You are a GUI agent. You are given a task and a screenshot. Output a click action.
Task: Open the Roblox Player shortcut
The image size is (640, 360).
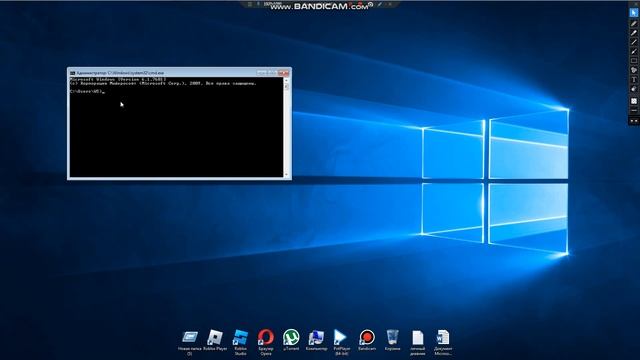(x=215, y=340)
